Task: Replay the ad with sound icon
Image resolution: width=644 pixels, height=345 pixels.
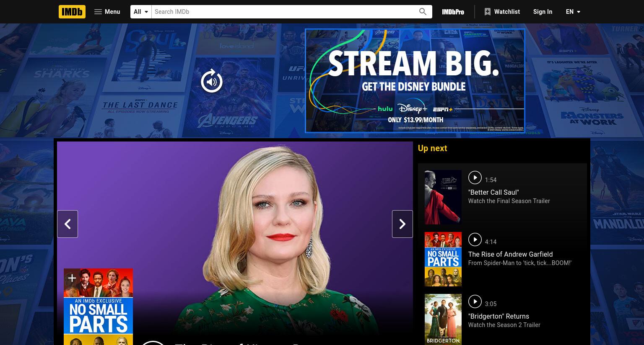Action: [x=212, y=81]
